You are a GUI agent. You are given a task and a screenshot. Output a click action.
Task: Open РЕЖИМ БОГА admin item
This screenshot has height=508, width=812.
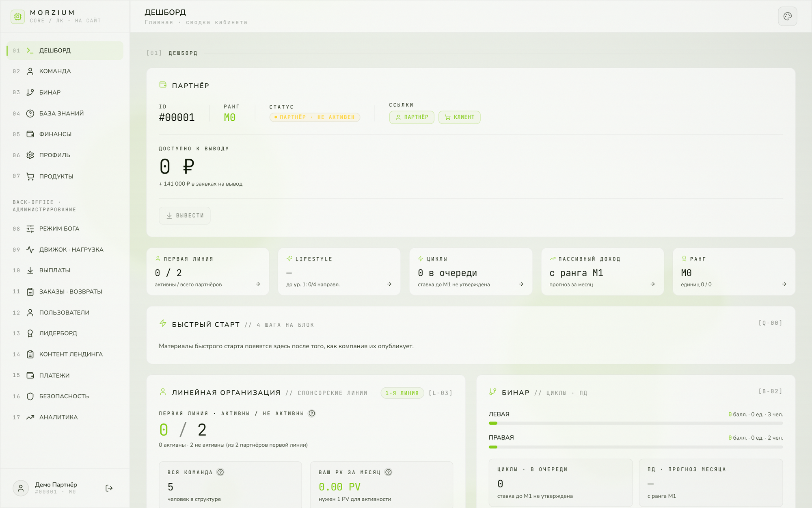tap(65, 229)
